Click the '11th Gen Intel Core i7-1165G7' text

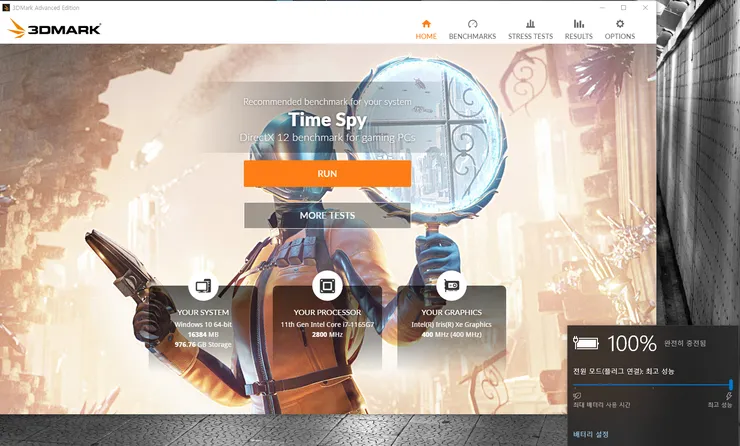pyautogui.click(x=327, y=325)
